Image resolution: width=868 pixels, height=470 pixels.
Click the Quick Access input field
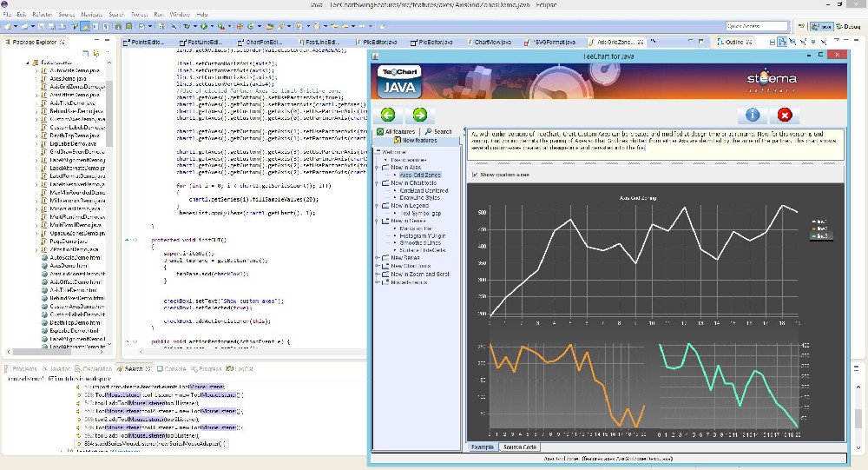[x=757, y=26]
